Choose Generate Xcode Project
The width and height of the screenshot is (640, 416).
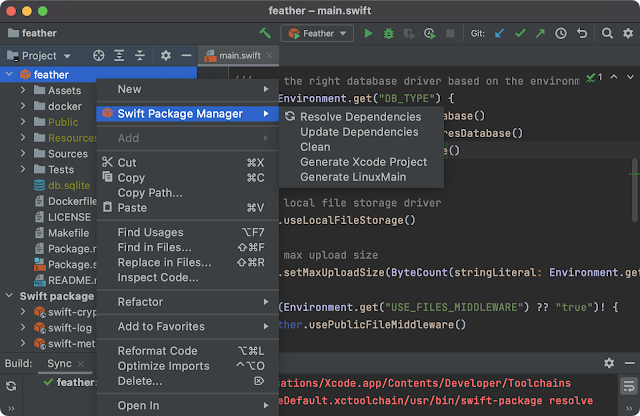(362, 162)
